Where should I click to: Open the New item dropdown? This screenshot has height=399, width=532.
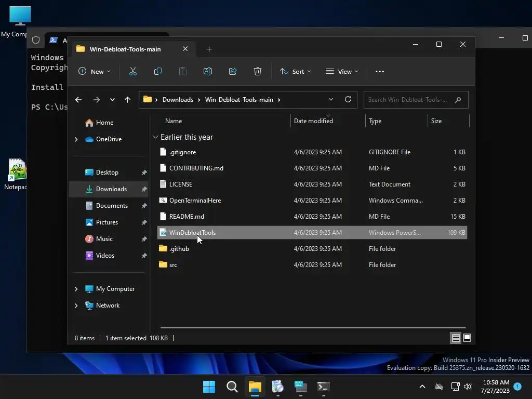pos(95,72)
